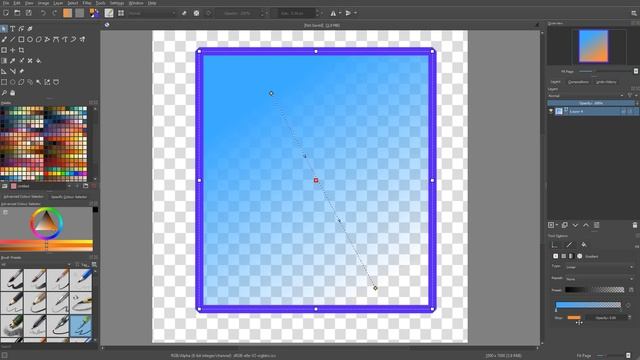
Task: Open the toolbar blending mode dropdown
Action: click(x=152, y=13)
